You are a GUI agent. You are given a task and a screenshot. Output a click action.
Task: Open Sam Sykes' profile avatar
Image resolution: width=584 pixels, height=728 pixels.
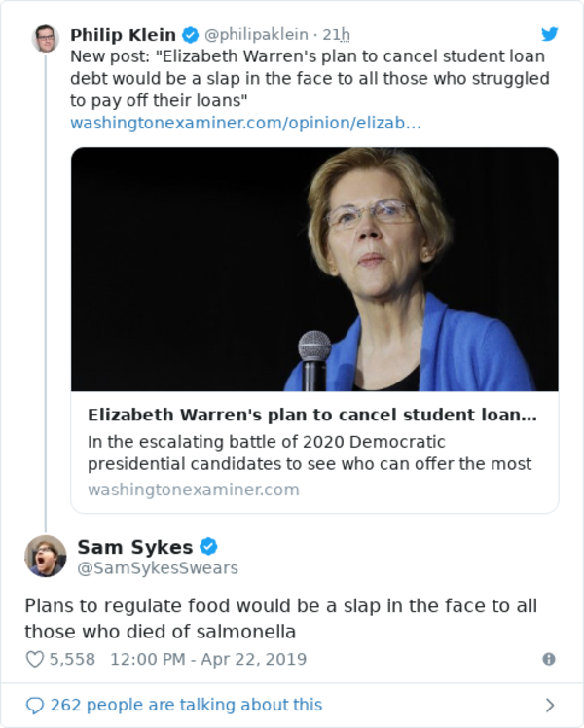(45, 556)
